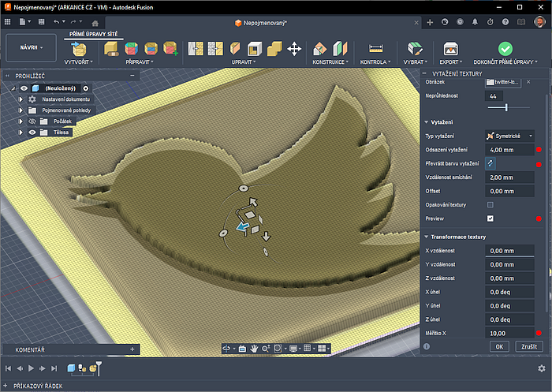Image resolution: width=552 pixels, height=392 pixels.
Task: Click the Kontrola measure ruler icon
Action: click(376, 48)
